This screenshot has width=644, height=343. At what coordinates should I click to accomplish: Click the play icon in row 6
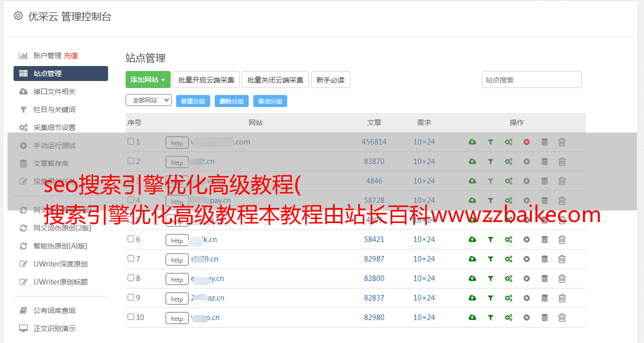coord(526,239)
